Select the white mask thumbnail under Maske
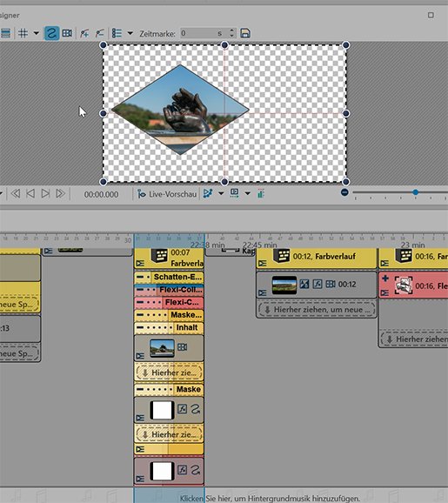 [x=163, y=410]
